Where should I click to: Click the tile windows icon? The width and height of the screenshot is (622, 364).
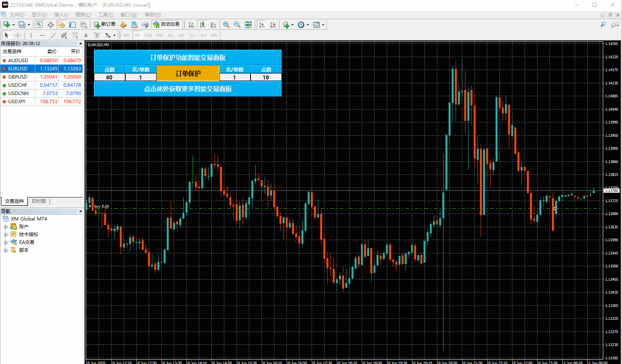click(x=248, y=25)
